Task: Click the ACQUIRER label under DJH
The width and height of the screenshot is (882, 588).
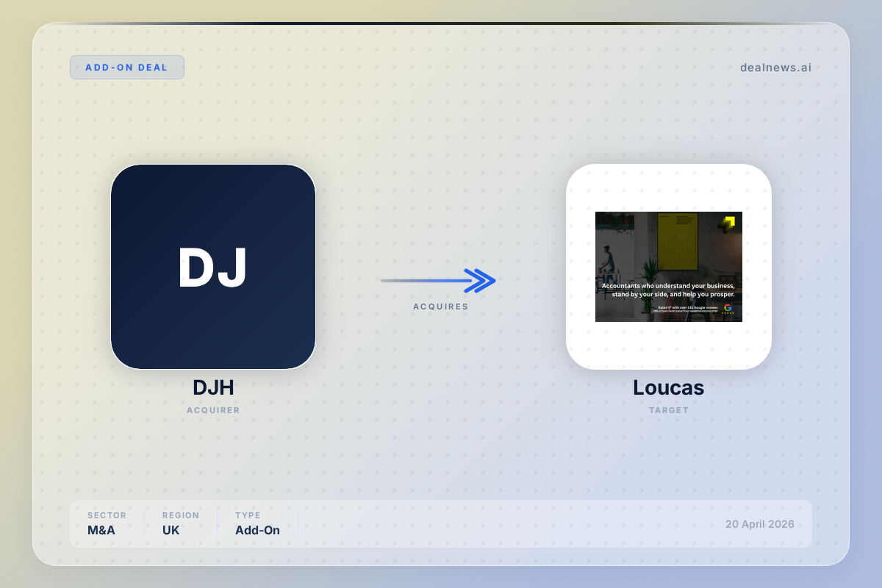Action: (x=213, y=410)
